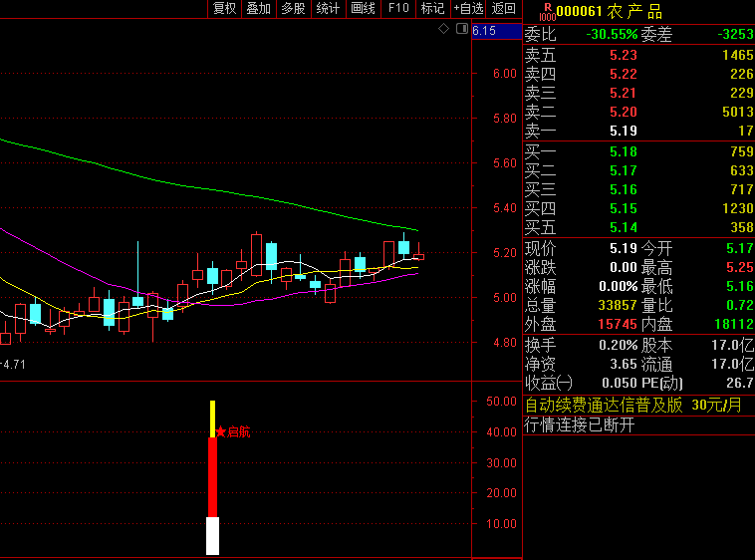Open the 统计 statistics tool
Screen dimensions: 755x560
click(x=328, y=8)
